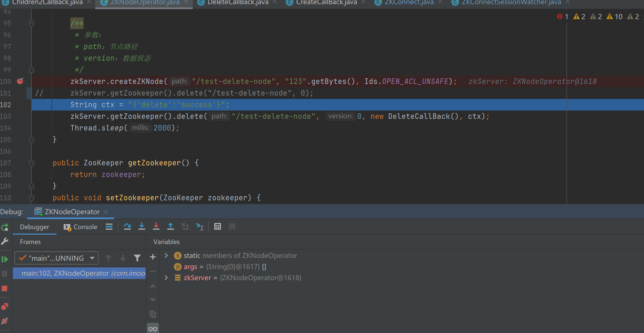Fold closing brace marker at line 109
644x333 pixels.
coord(32,186)
